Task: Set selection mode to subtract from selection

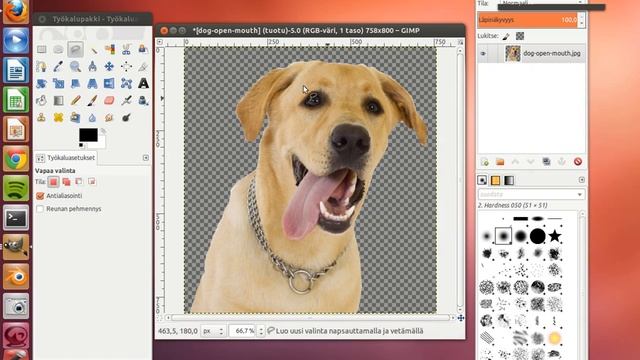Action: (79, 182)
